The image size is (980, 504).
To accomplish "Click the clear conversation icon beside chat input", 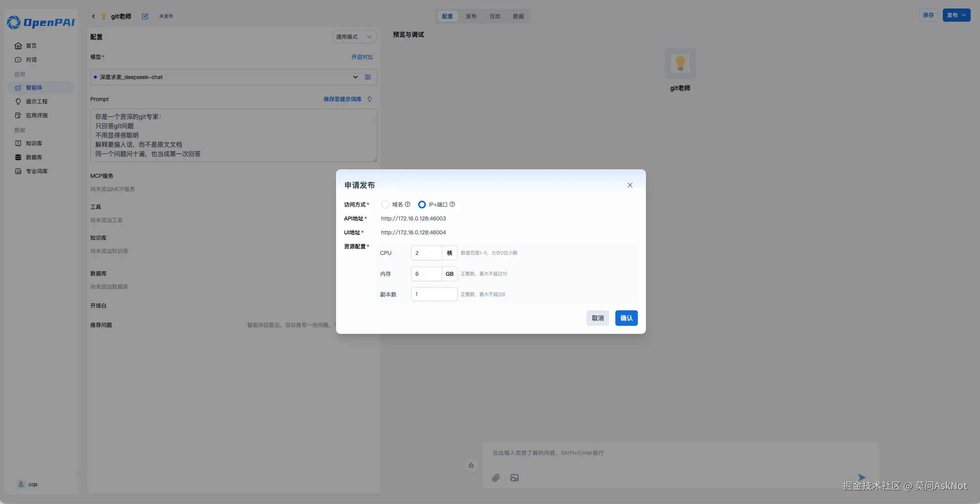I will click(471, 465).
